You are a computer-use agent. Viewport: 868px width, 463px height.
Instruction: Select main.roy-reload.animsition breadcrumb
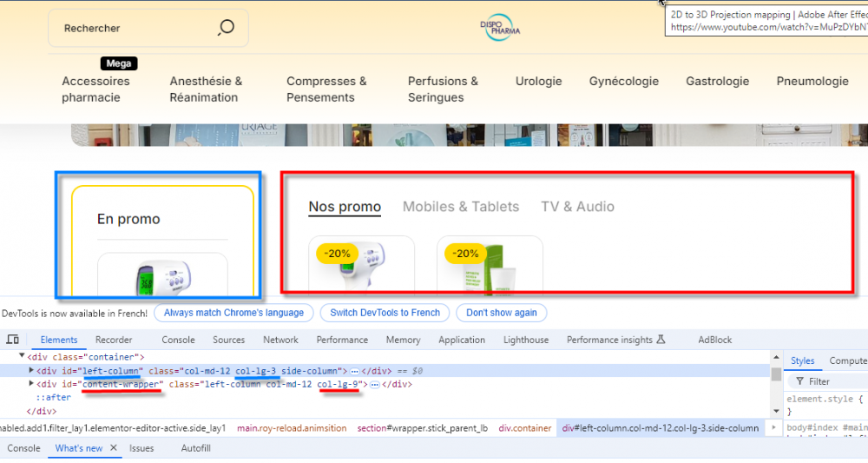292,428
